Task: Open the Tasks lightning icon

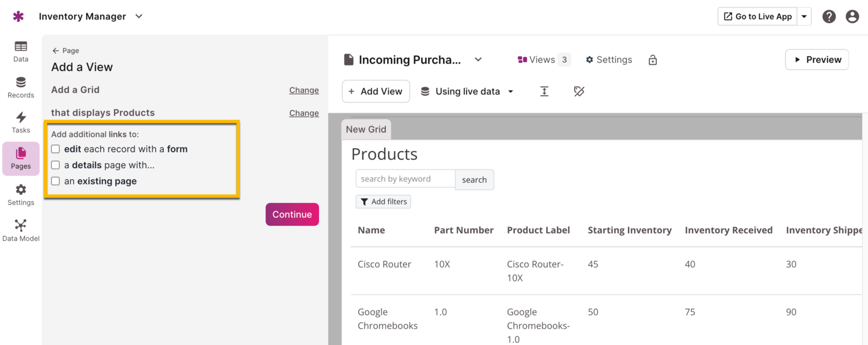Action: point(21,123)
